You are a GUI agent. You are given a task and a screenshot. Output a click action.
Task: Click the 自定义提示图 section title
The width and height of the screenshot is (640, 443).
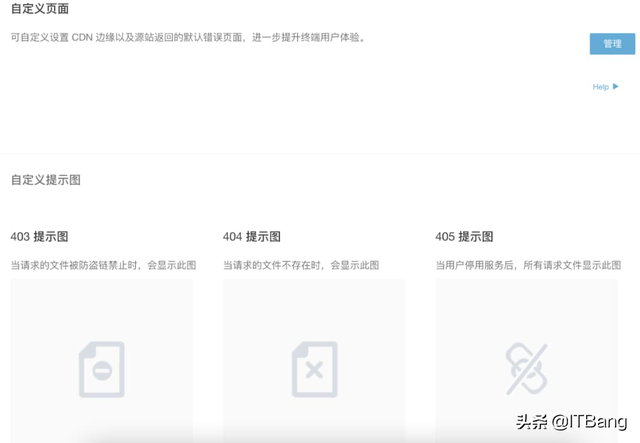point(45,180)
